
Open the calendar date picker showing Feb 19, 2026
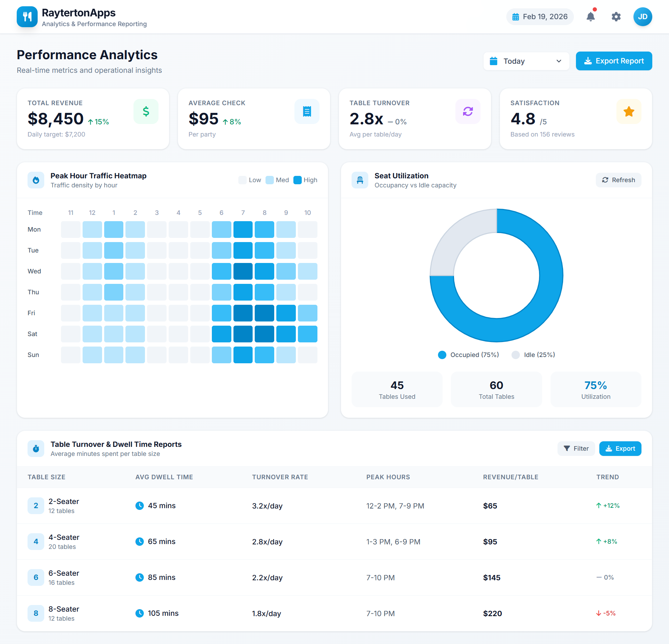point(540,16)
